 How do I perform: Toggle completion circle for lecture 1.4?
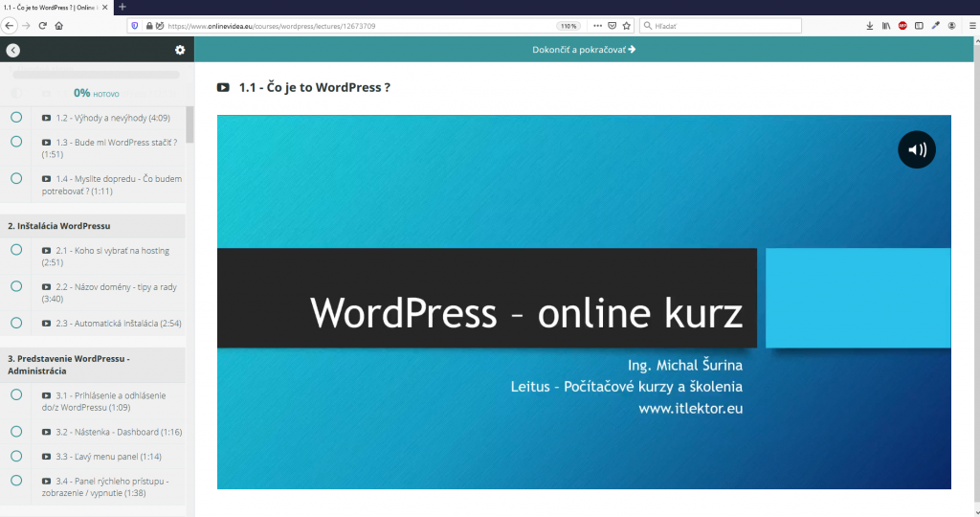(x=16, y=178)
